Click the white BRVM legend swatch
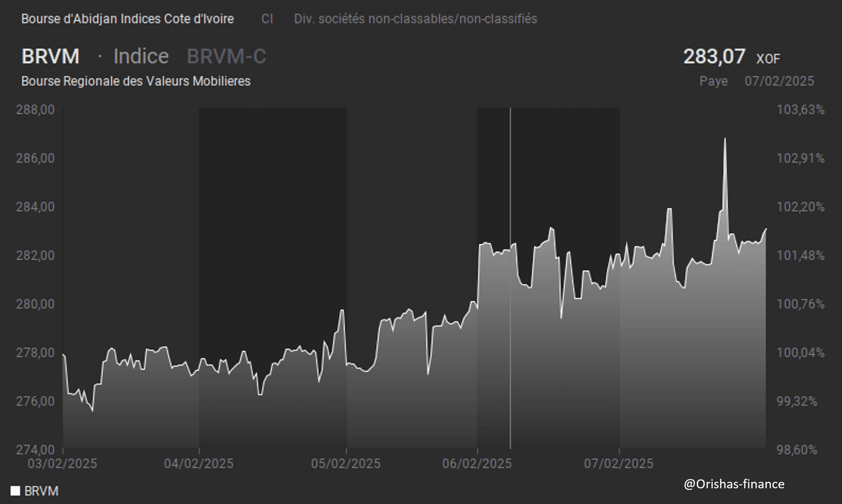842x504 pixels. tap(15, 491)
